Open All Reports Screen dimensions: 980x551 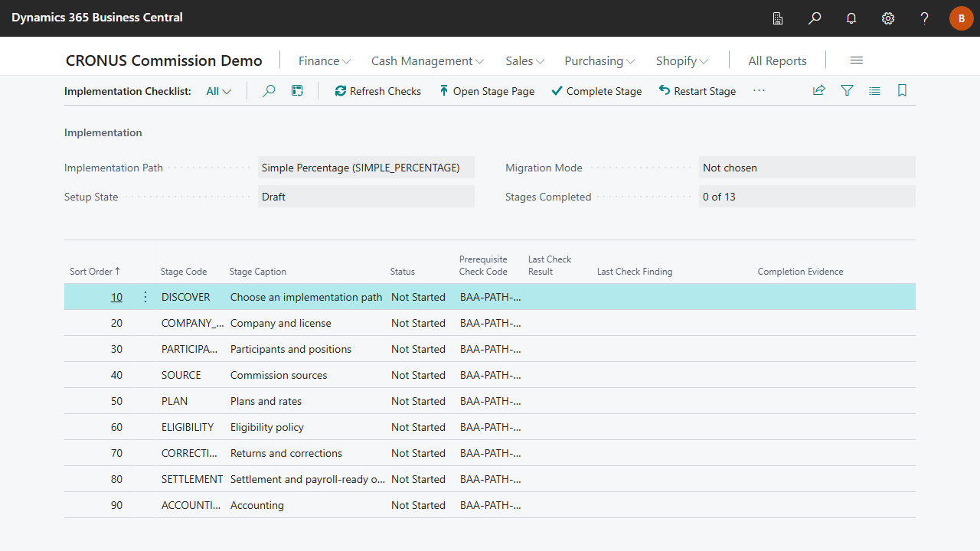pyautogui.click(x=777, y=60)
